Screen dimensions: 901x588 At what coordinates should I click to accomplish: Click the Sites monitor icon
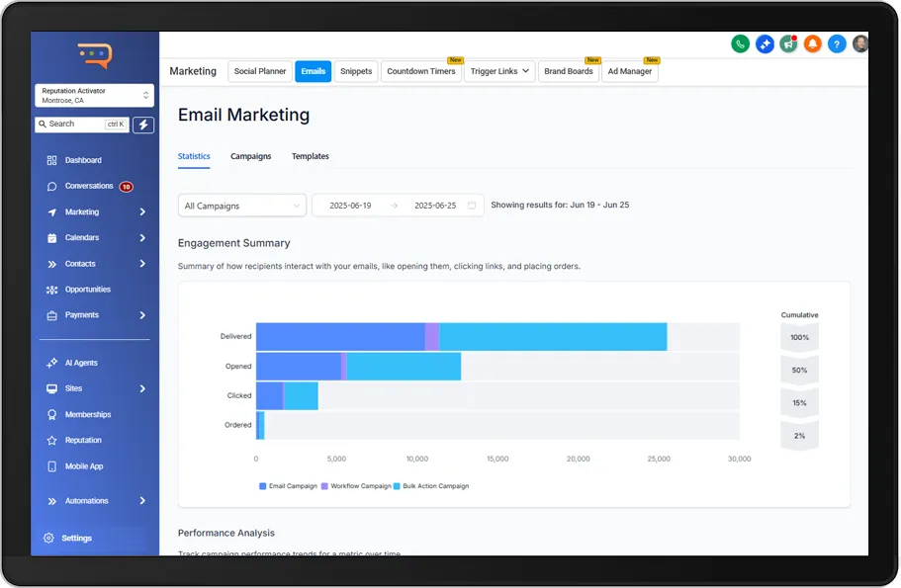tap(51, 388)
